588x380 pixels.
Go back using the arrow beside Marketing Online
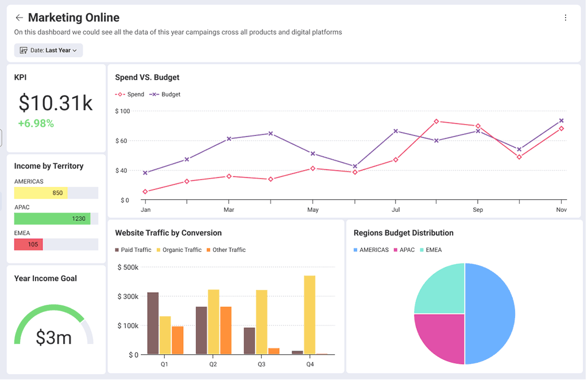click(19, 18)
